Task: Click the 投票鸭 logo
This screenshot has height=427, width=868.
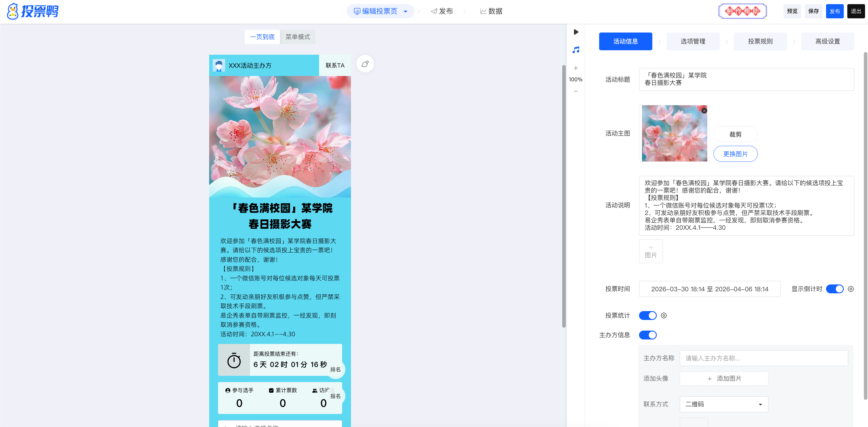Action: 33,11
